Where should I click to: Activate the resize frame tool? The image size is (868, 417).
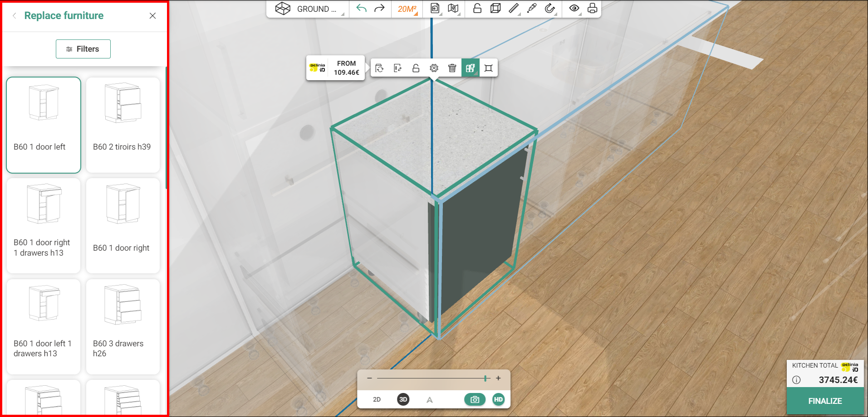[489, 68]
